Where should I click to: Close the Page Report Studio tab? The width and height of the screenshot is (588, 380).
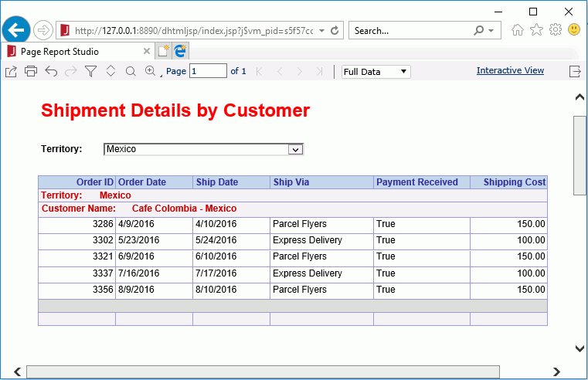(147, 51)
